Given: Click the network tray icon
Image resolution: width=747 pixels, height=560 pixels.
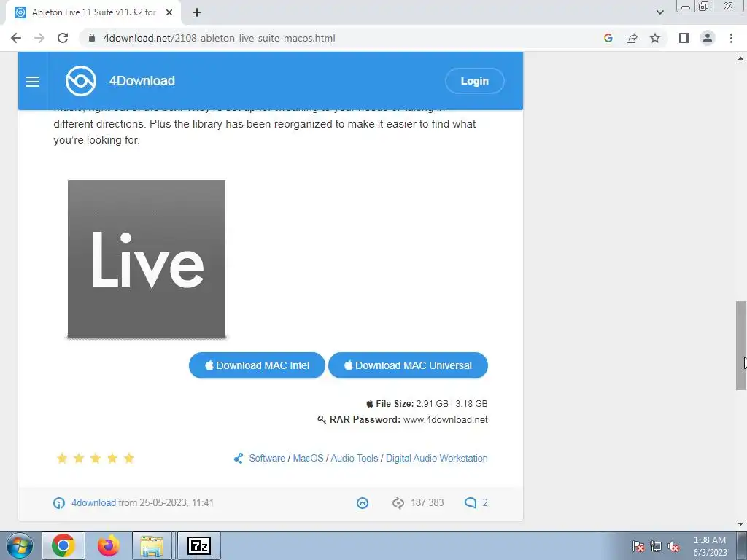Looking at the screenshot, I should 656,546.
